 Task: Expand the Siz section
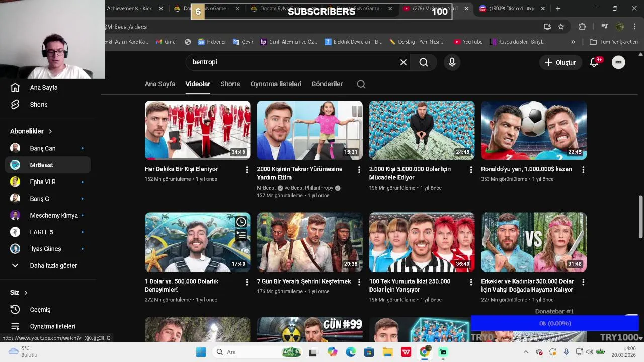[19, 292]
